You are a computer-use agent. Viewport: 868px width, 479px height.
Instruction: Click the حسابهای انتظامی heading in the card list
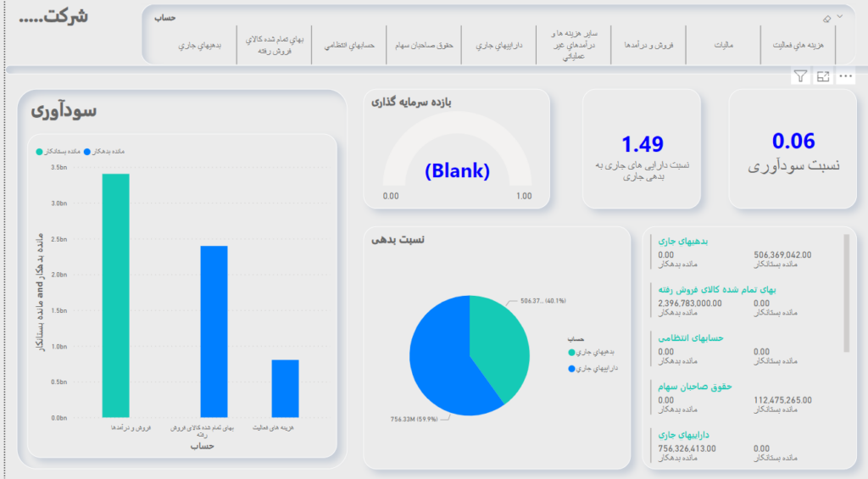click(x=690, y=337)
